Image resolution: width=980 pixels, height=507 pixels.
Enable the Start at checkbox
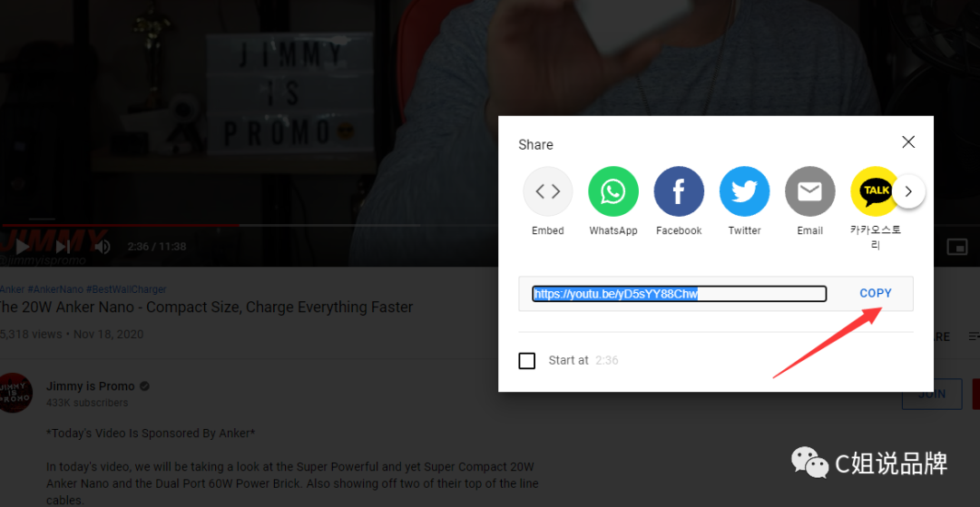point(527,361)
